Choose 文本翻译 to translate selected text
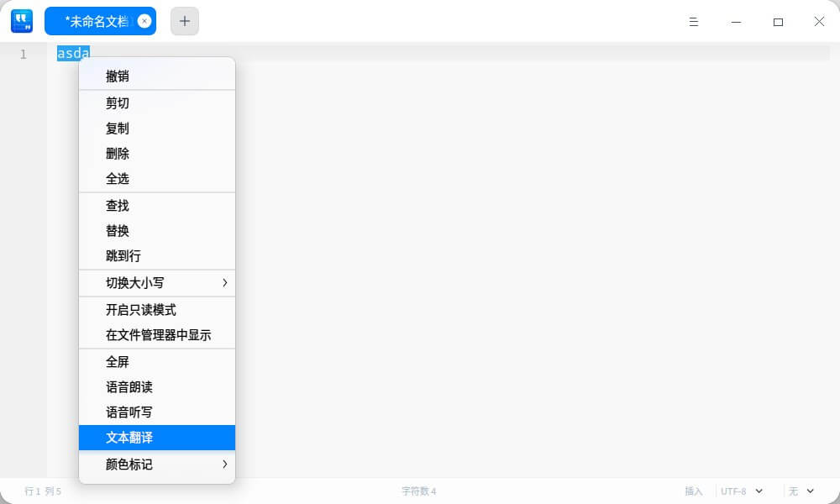This screenshot has height=504, width=840. (129, 438)
